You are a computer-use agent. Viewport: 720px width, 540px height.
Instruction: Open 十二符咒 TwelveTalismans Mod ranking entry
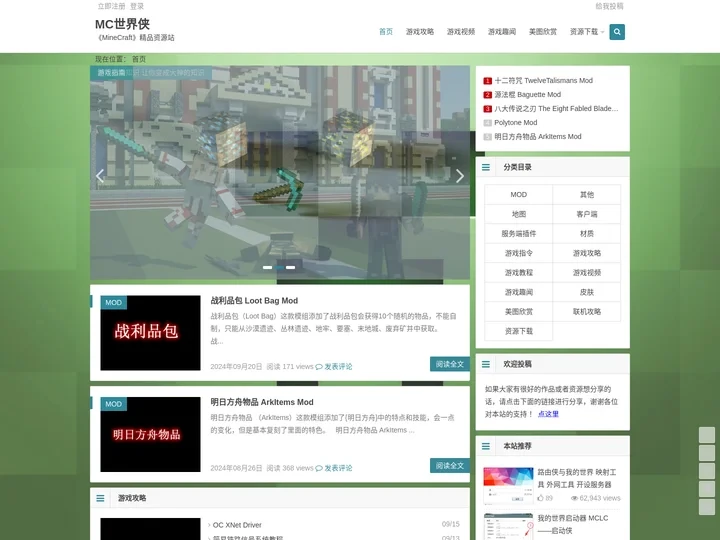[543, 81]
